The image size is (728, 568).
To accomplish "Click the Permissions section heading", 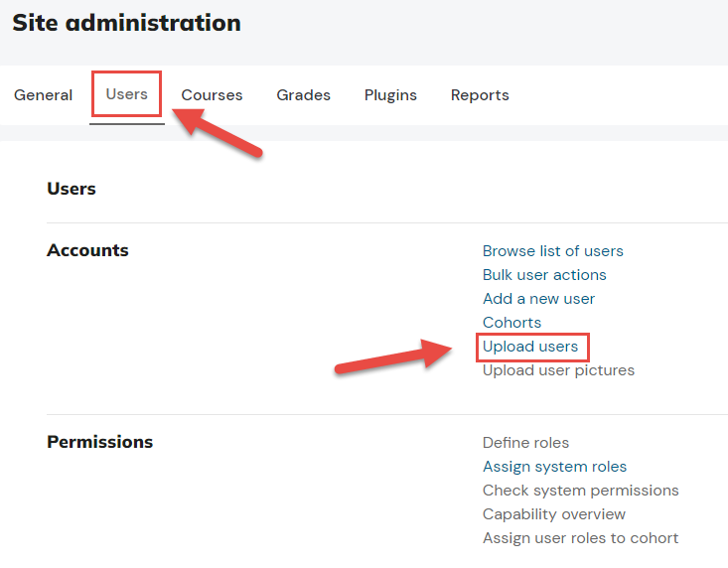I will tap(100, 442).
